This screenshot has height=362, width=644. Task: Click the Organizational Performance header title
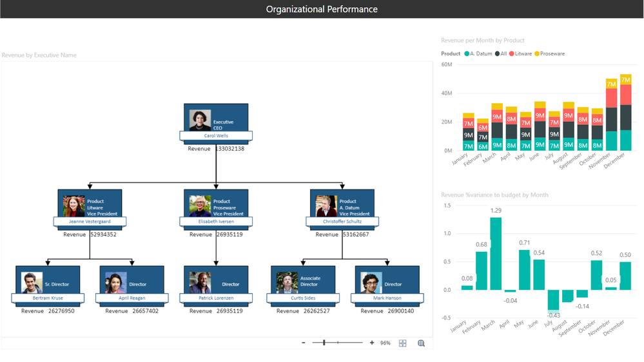(x=322, y=9)
